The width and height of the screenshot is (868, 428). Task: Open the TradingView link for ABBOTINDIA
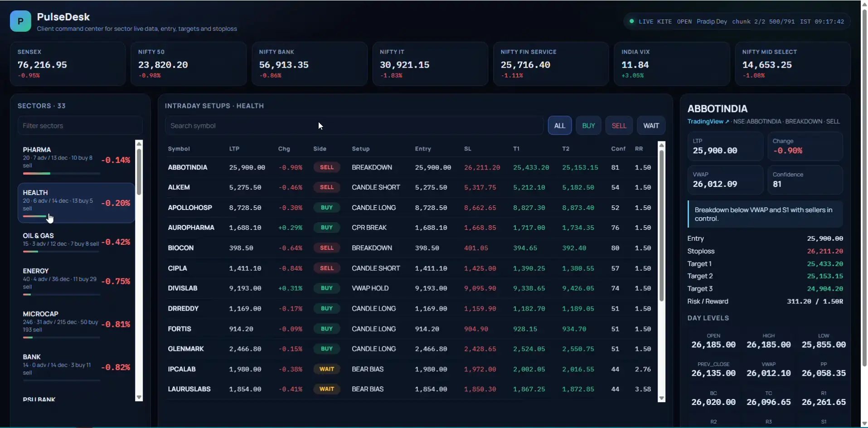point(708,122)
